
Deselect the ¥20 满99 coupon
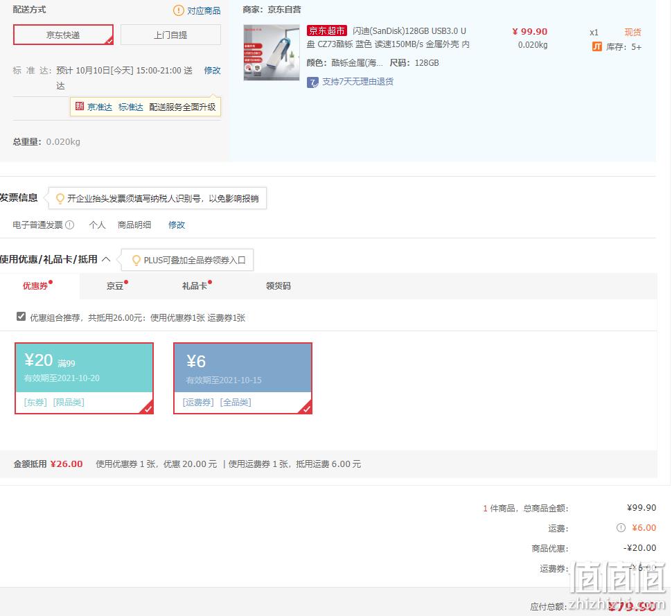click(x=84, y=378)
